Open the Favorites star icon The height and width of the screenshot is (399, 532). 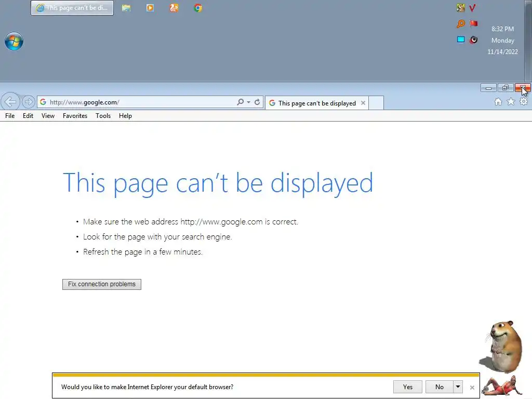pyautogui.click(x=511, y=102)
